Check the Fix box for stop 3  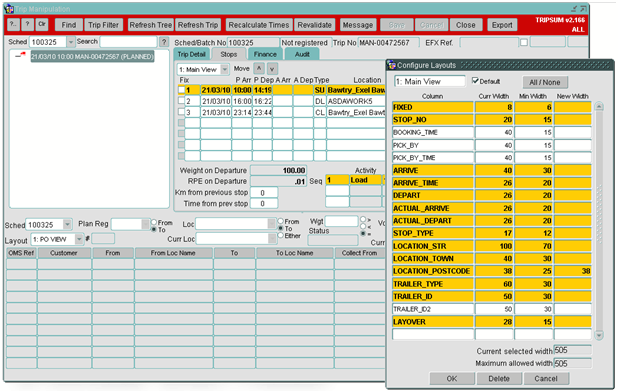181,112
